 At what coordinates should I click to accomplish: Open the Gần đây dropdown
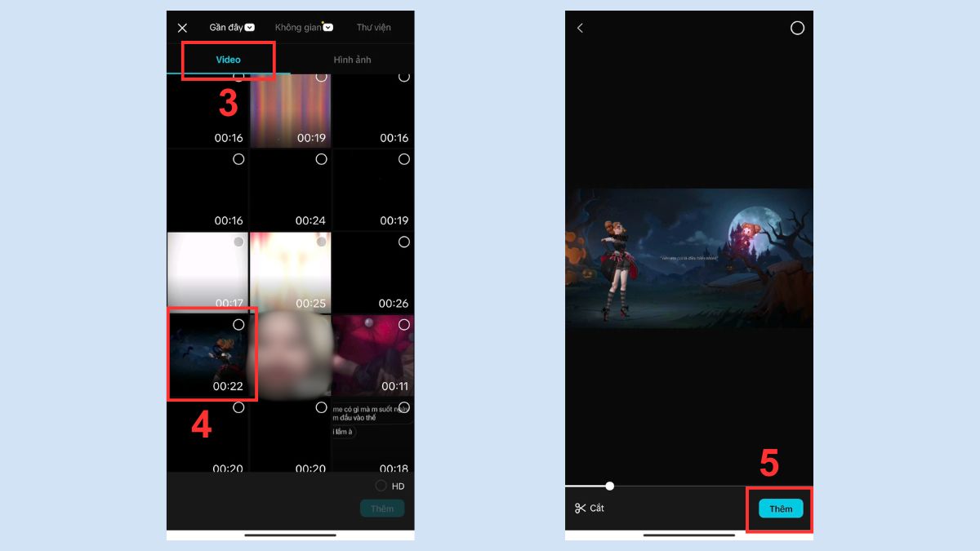[232, 27]
